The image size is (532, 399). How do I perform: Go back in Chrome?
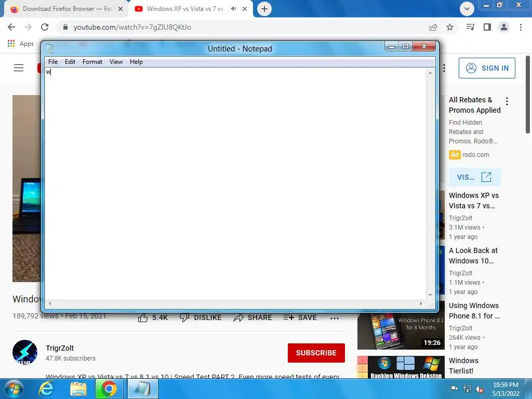coord(11,27)
